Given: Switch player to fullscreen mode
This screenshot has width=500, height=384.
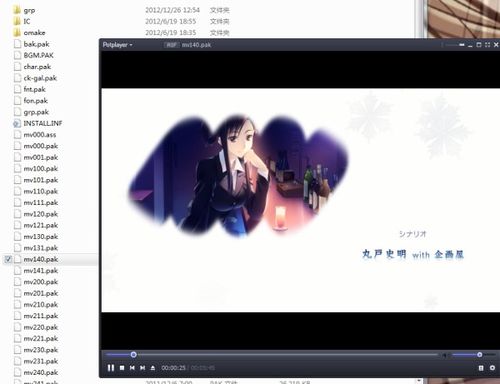Looking at the screenshot, I should (487, 45).
